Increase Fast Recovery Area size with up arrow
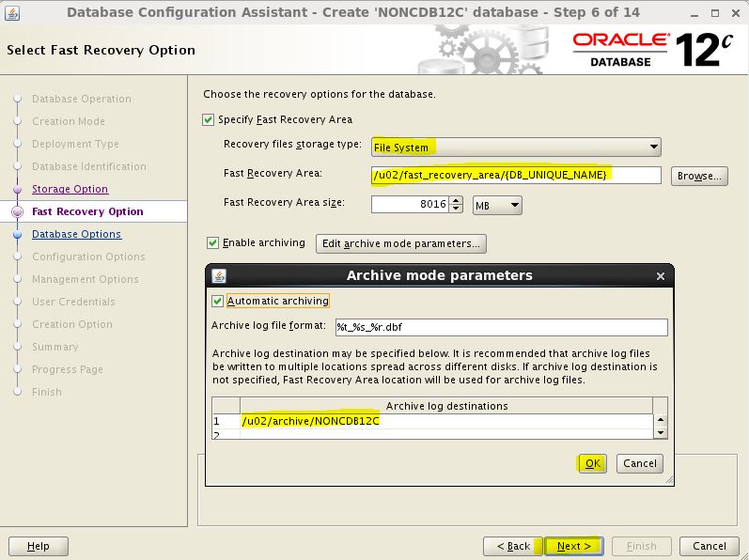Screen dimensions: 749x560 [457, 199]
